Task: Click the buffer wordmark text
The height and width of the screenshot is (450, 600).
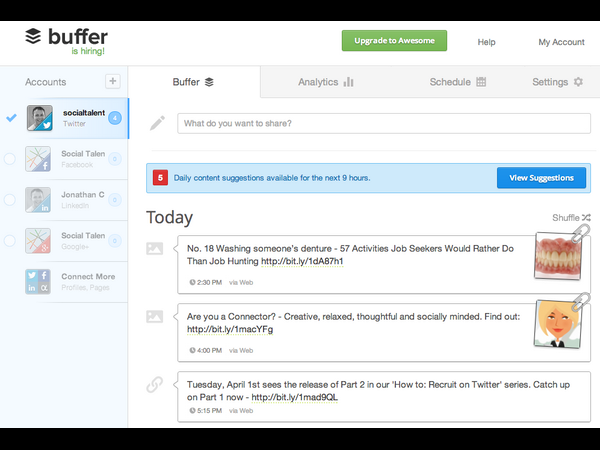Action: point(78,37)
